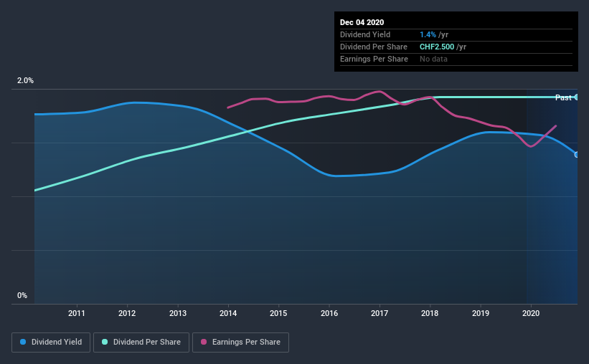Click the No data earnings value
589x364 pixels.
pos(433,59)
